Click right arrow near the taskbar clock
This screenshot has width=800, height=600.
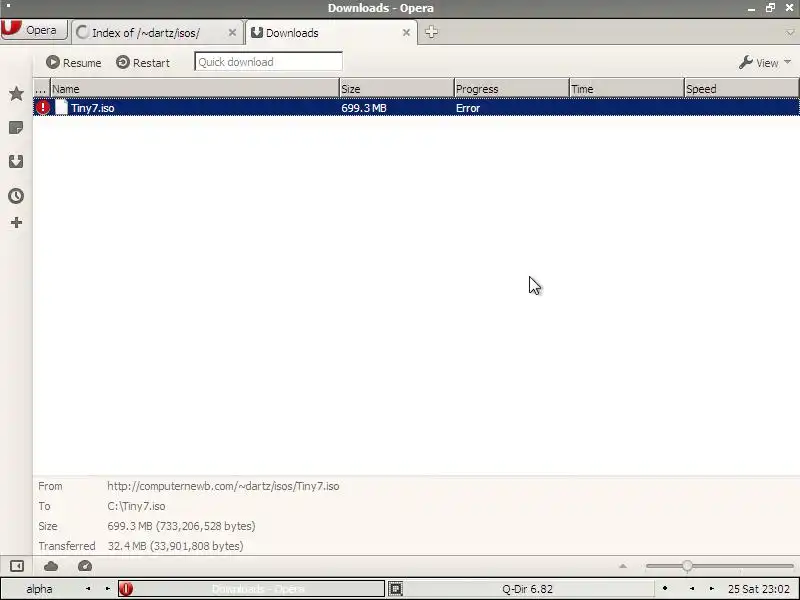pos(712,589)
